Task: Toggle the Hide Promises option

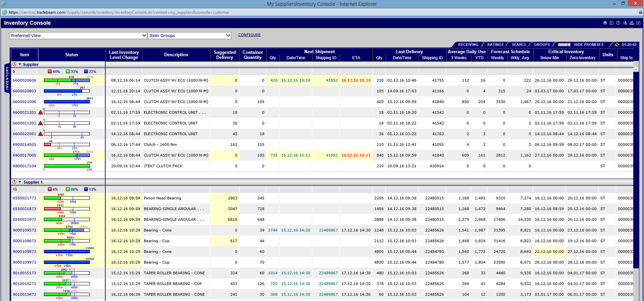Action: pos(588,45)
